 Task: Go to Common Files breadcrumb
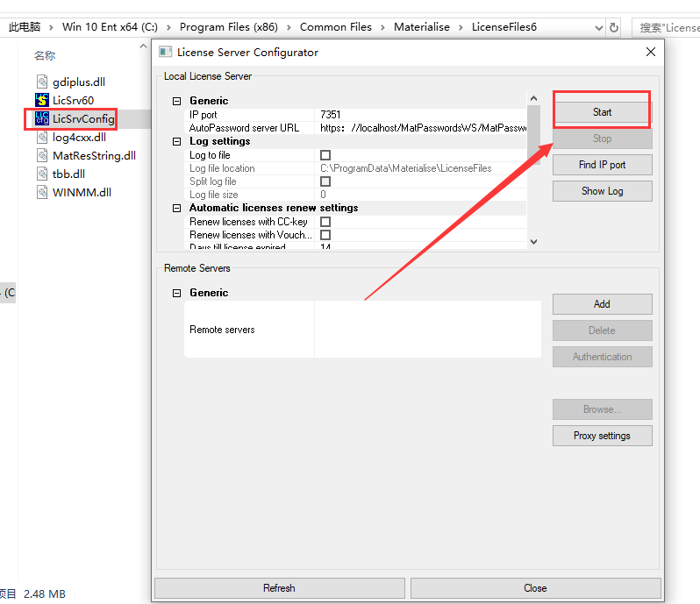pos(336,27)
